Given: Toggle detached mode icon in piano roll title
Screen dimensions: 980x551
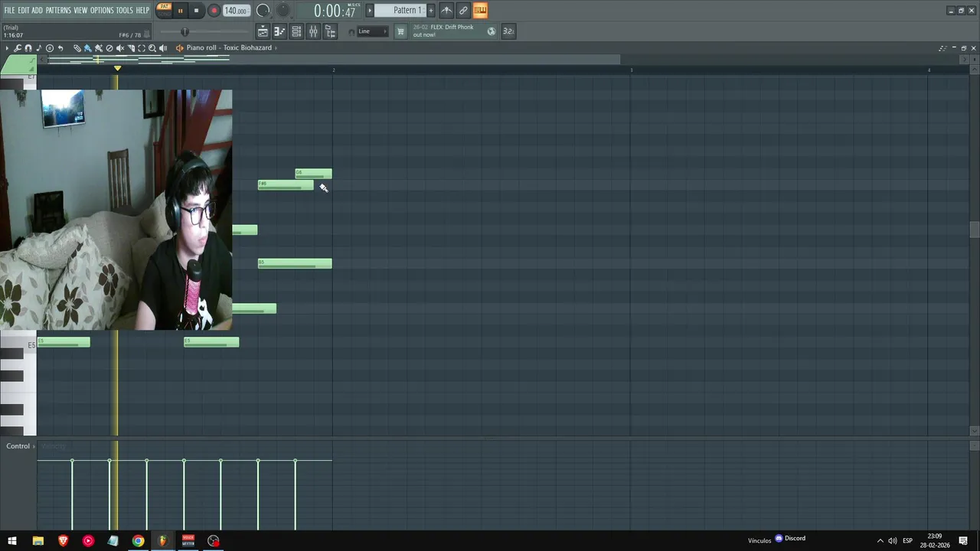Looking at the screenshot, I should point(942,48).
